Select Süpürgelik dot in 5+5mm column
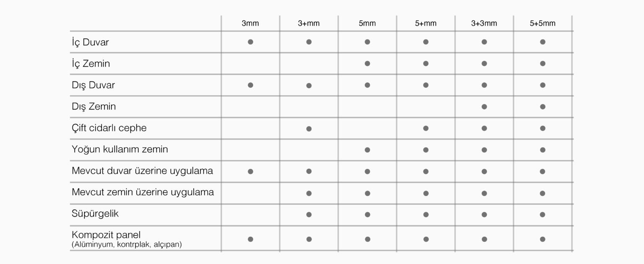 tap(543, 214)
